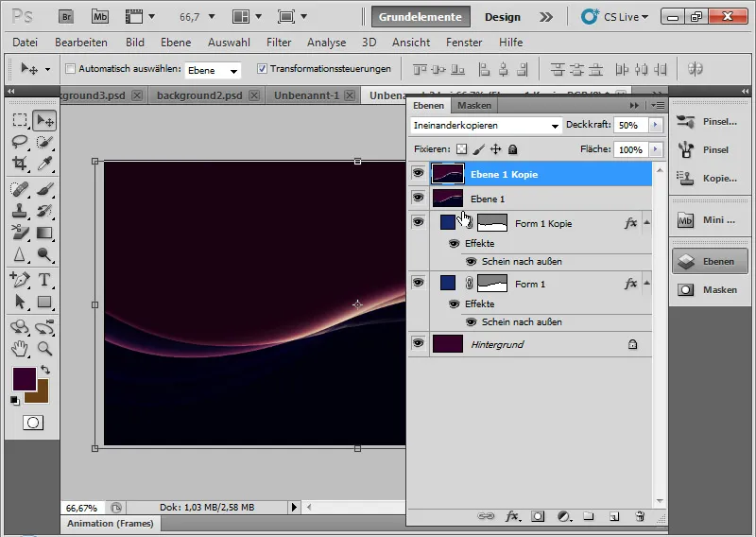Image resolution: width=756 pixels, height=537 pixels.
Task: Open the Filter menu
Action: [x=279, y=43]
